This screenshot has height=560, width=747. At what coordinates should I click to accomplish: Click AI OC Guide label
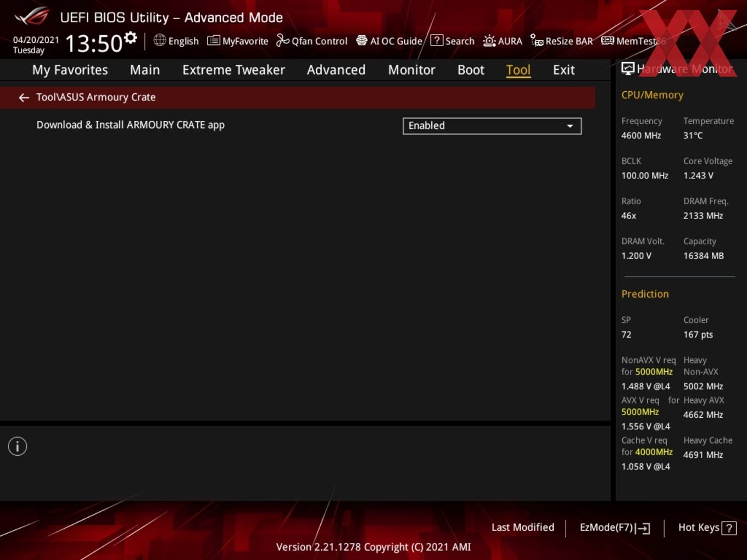[x=396, y=41]
